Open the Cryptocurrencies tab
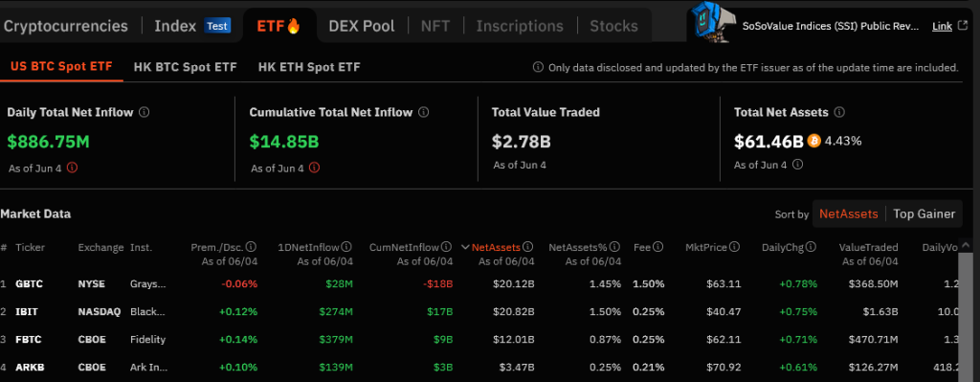The image size is (980, 382). coord(66,26)
